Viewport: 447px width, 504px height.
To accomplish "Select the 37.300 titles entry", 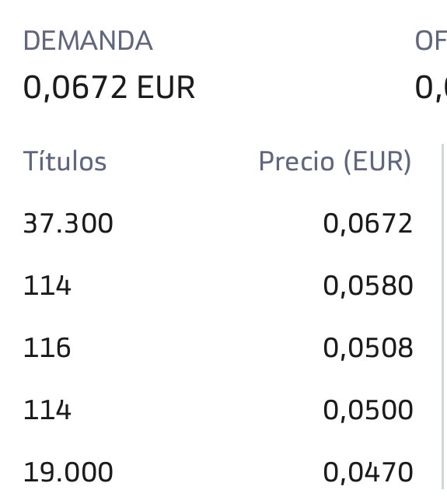I will click(x=68, y=223).
